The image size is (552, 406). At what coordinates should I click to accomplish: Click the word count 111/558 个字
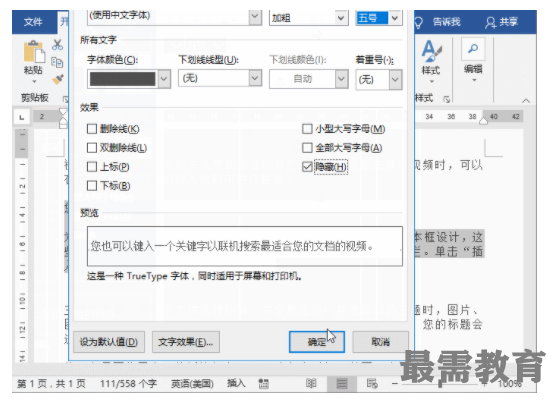[x=128, y=383]
